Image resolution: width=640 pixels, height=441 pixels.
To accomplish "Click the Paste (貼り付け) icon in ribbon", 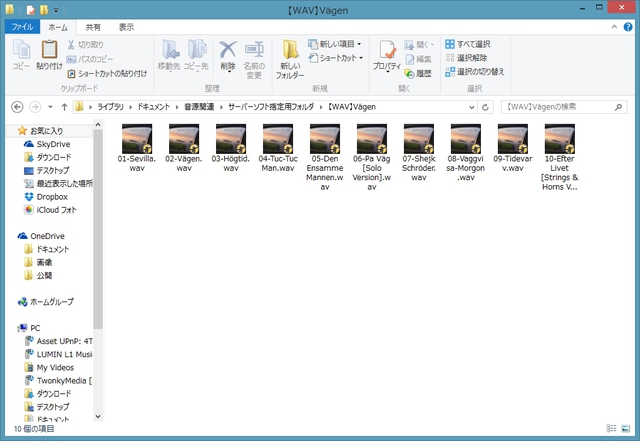I will (x=49, y=54).
